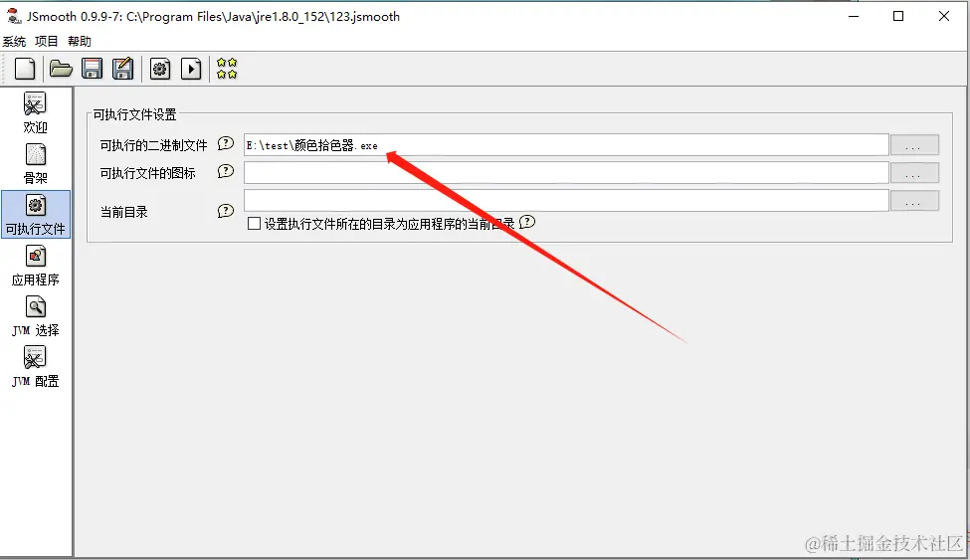The width and height of the screenshot is (970, 560).
Task: Click help icon after the current-directory checkbox label
Action: [527, 222]
